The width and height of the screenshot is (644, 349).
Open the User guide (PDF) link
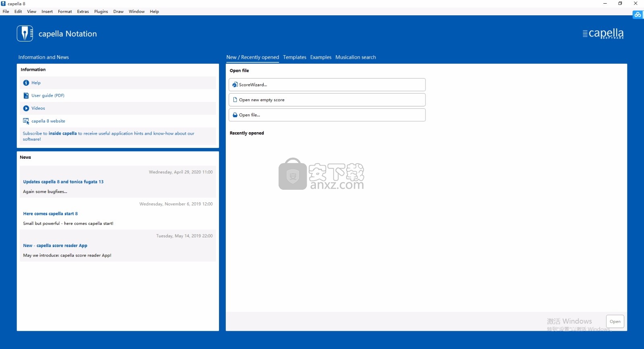[48, 96]
